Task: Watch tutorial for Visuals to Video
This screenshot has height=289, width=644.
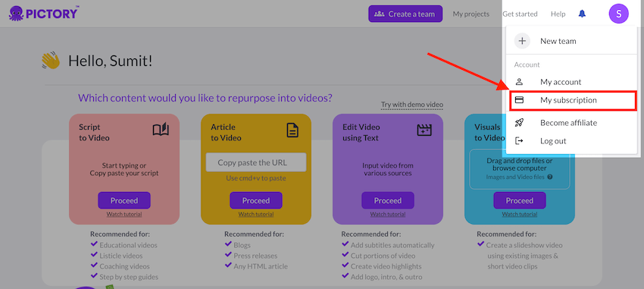Action: [x=520, y=214]
